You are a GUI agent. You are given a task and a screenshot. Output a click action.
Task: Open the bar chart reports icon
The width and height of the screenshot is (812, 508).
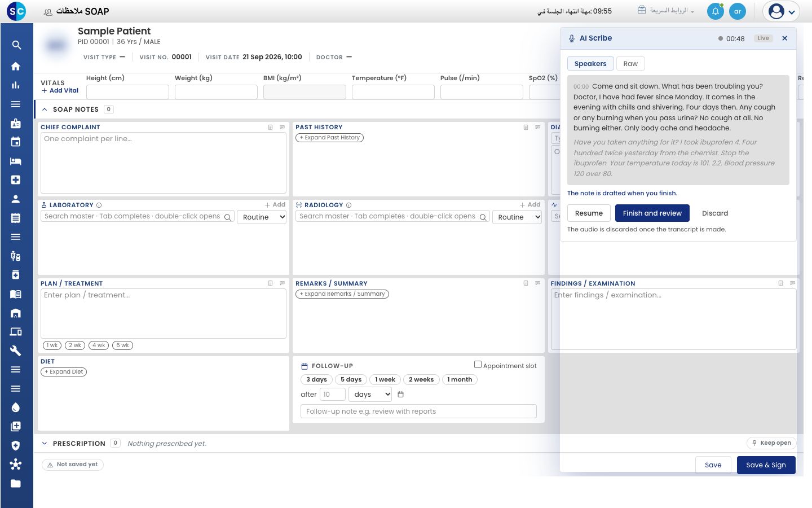(x=16, y=85)
